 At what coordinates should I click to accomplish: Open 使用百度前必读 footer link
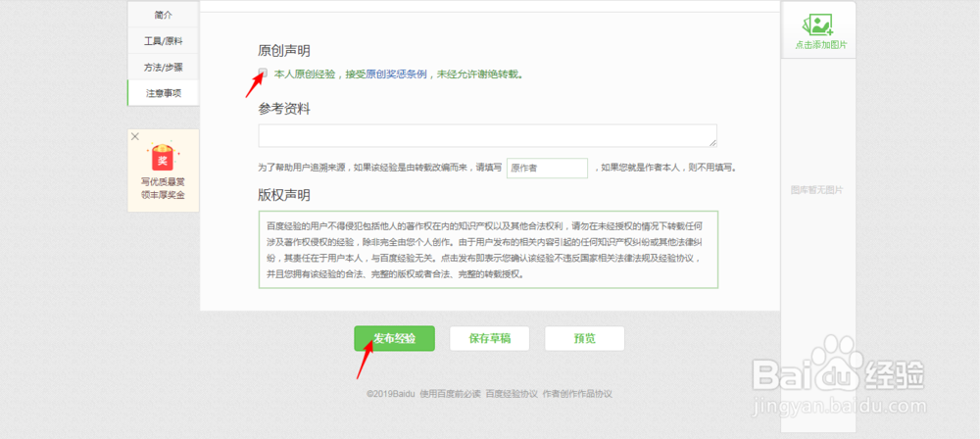(450, 394)
